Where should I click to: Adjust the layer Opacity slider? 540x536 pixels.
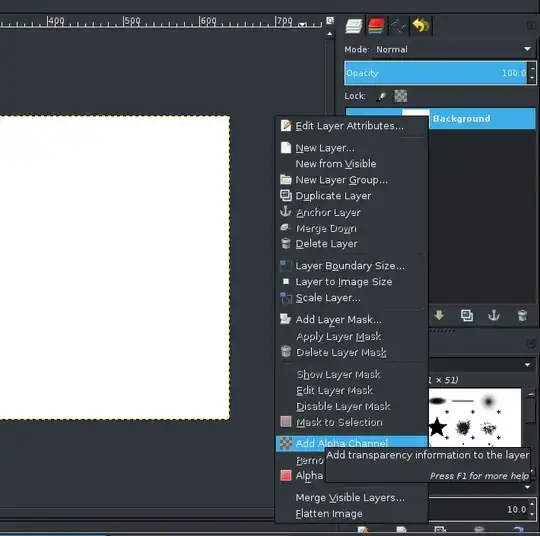click(x=436, y=73)
